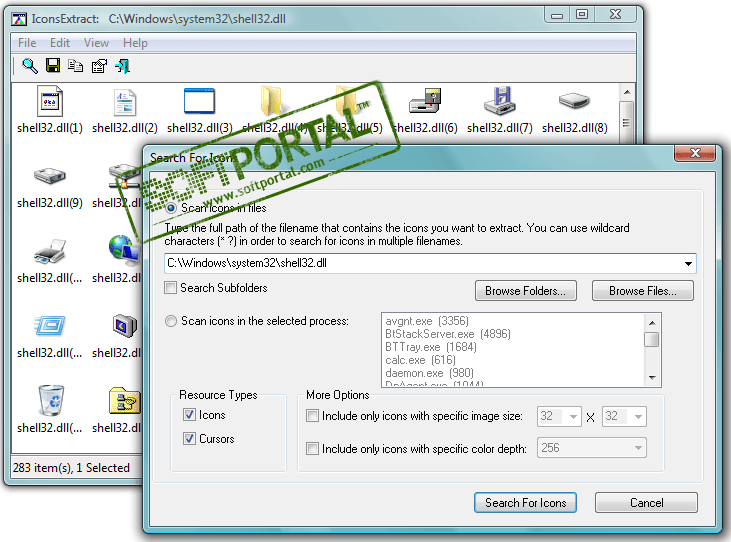Click the Exit toolbar icon
The image size is (731, 542).
click(x=123, y=66)
